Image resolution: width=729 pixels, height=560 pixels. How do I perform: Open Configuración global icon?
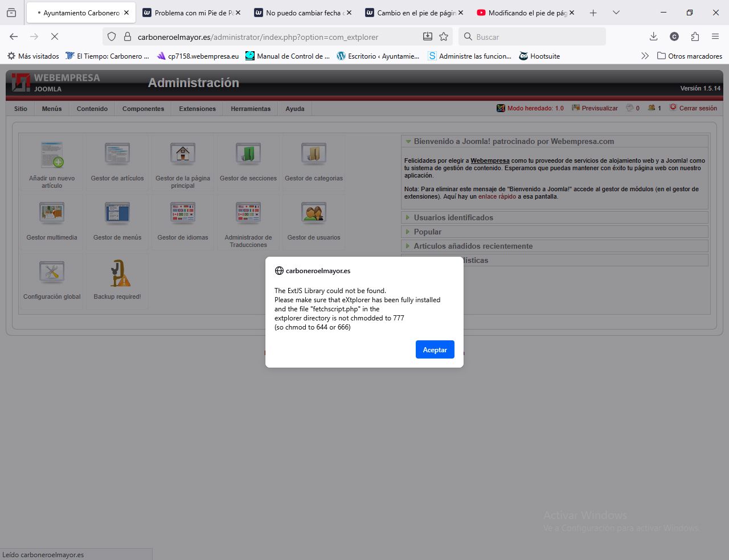(x=52, y=273)
